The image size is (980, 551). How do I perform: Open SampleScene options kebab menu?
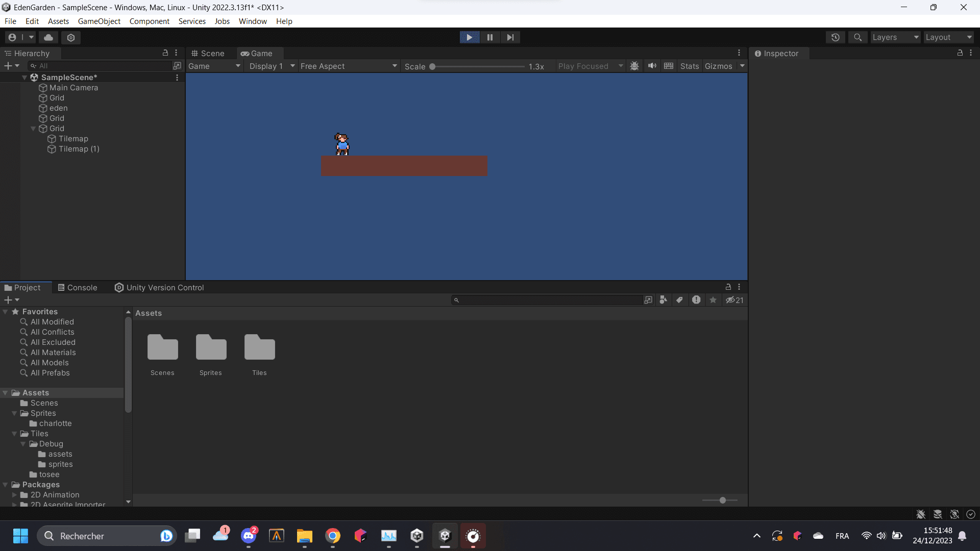[177, 78]
